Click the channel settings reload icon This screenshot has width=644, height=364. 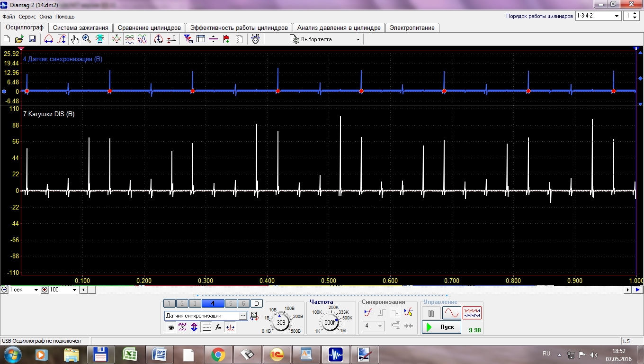[x=254, y=315]
